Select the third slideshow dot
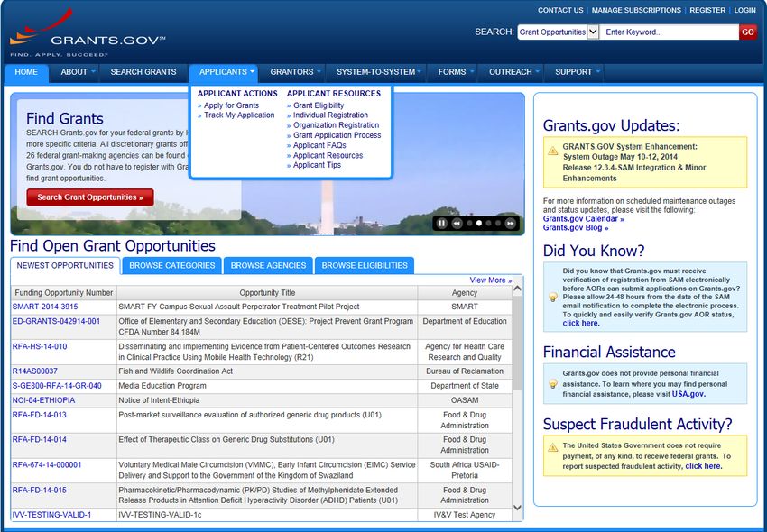The height and width of the screenshot is (532, 767). [489, 224]
